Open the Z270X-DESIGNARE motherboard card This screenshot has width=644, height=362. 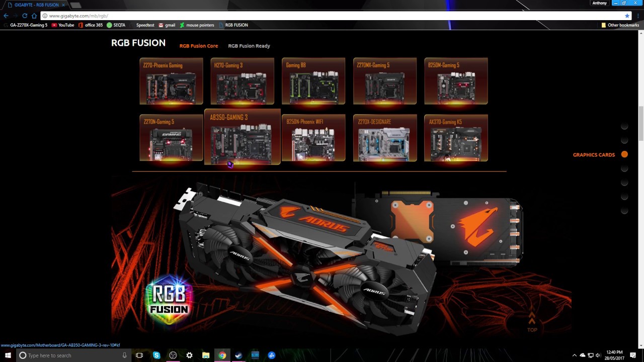tap(385, 138)
